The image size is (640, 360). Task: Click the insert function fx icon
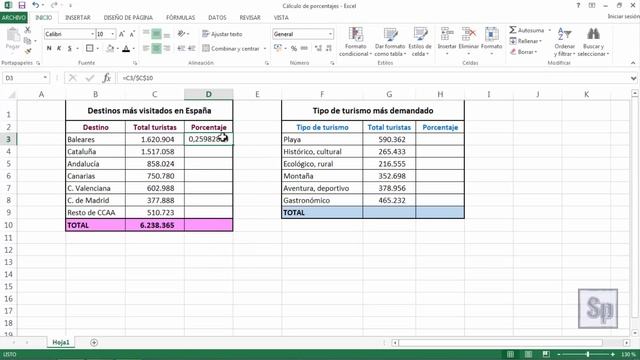[x=107, y=78]
